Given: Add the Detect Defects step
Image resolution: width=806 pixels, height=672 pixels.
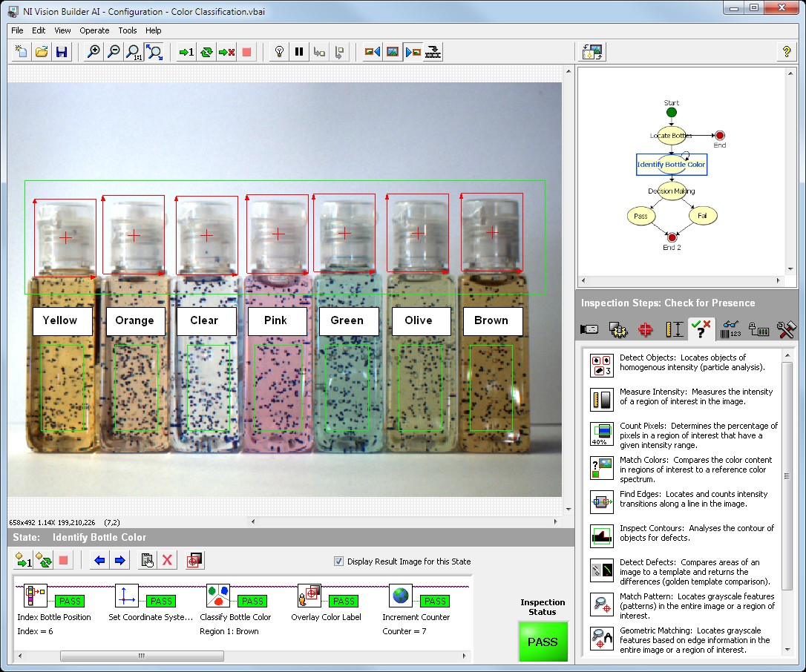Looking at the screenshot, I should pyautogui.click(x=684, y=571).
